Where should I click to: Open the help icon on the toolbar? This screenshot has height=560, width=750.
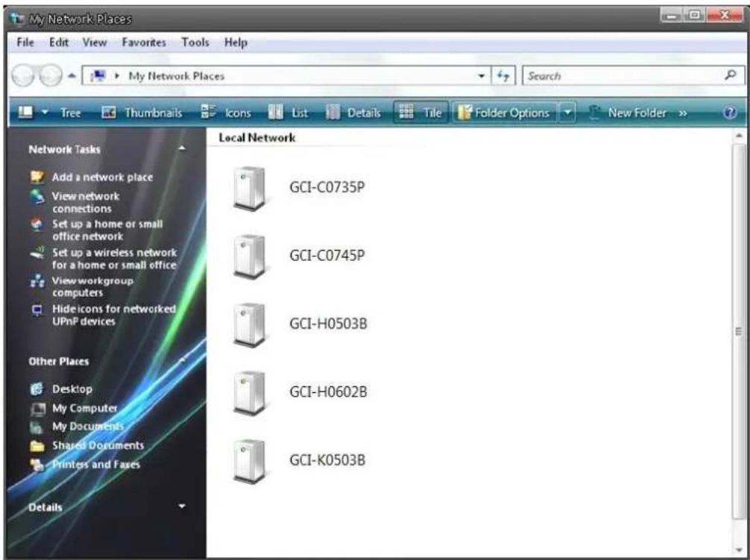pyautogui.click(x=730, y=113)
